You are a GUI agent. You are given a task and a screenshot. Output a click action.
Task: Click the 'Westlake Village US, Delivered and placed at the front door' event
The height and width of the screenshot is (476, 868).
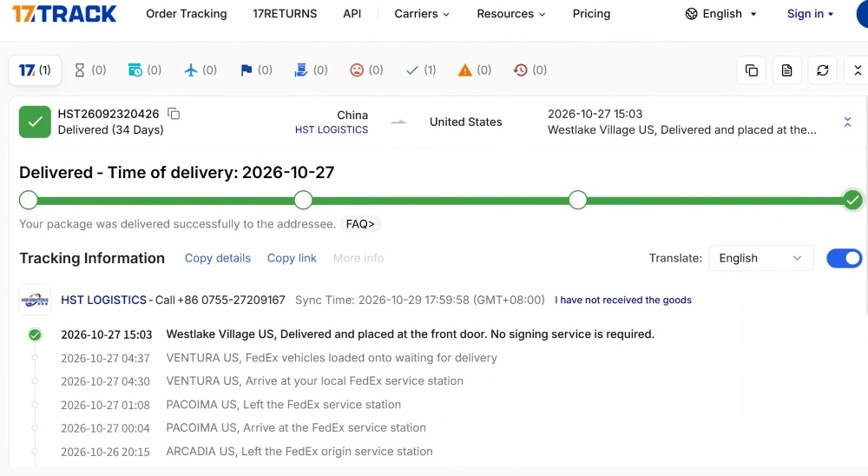(x=411, y=334)
